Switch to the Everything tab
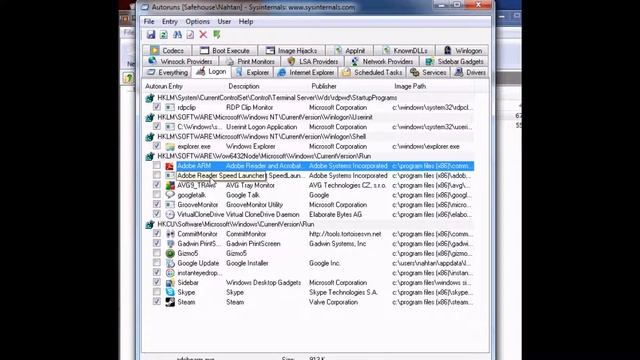The image size is (640, 360). 167,73
